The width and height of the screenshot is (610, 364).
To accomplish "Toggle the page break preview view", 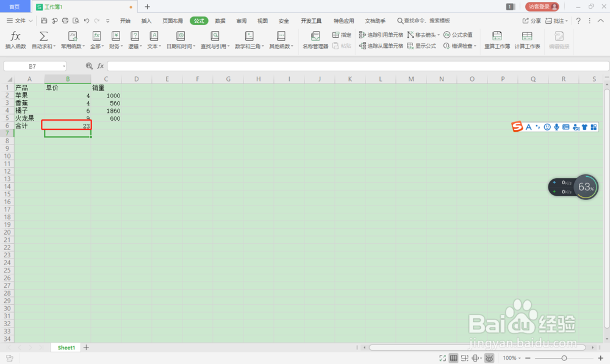I will pos(464,358).
